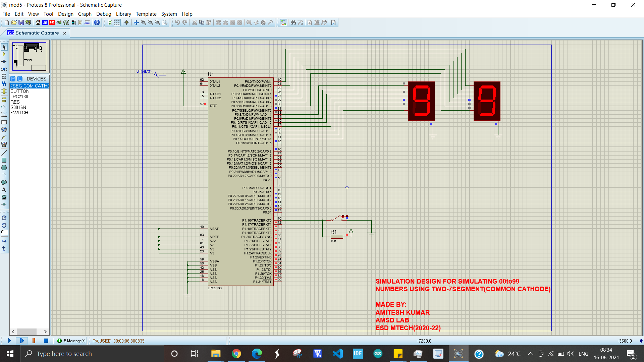The image size is (644, 362).
Task: Activate the Wire Label Mode tool
Action: point(4,69)
